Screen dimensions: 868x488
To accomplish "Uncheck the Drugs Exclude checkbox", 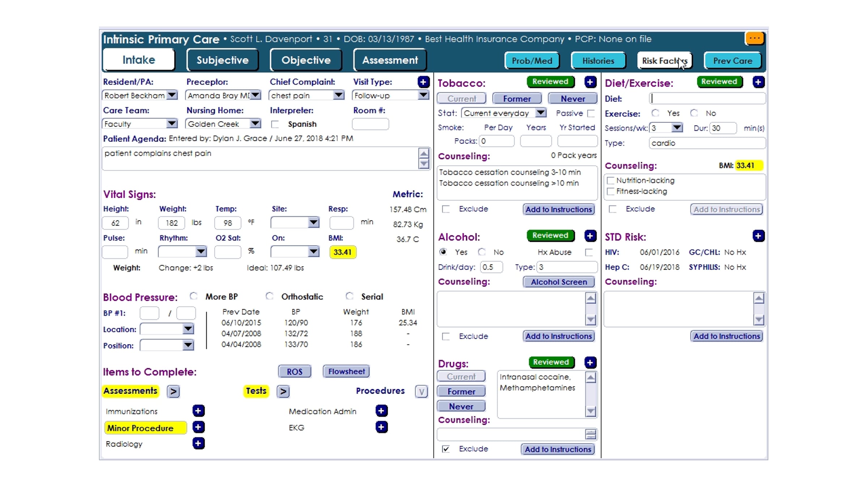I will [446, 449].
